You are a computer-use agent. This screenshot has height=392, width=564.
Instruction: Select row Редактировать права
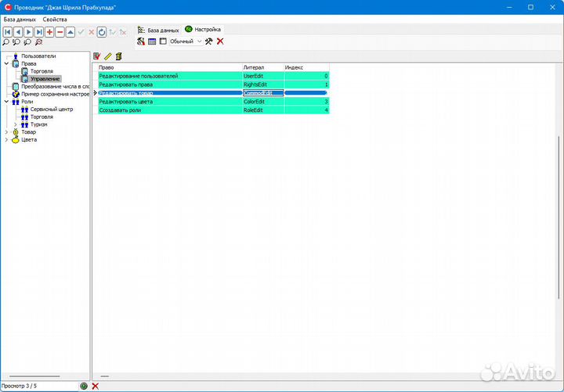click(x=214, y=85)
